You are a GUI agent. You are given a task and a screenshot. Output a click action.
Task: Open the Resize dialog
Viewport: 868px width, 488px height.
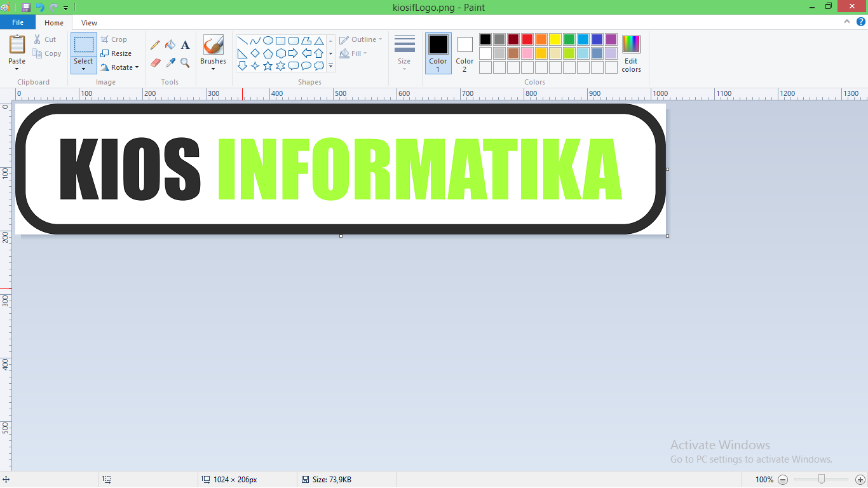point(116,53)
